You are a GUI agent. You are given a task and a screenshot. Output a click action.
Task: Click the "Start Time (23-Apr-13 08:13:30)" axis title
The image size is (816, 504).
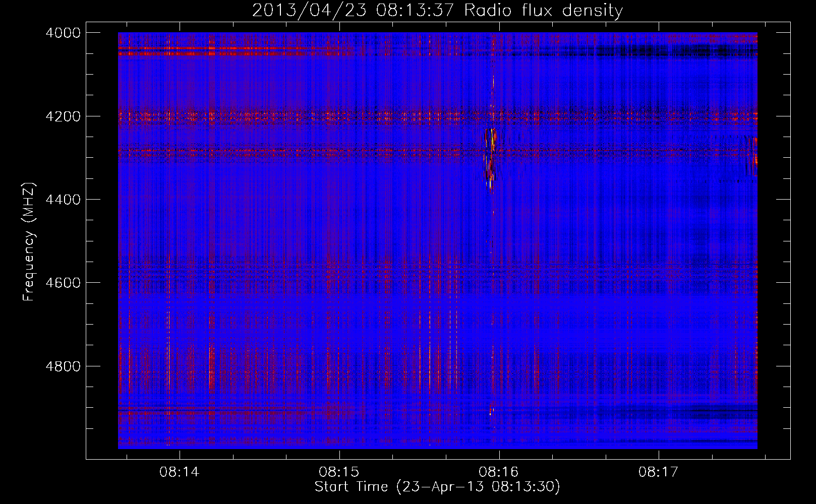(437, 487)
